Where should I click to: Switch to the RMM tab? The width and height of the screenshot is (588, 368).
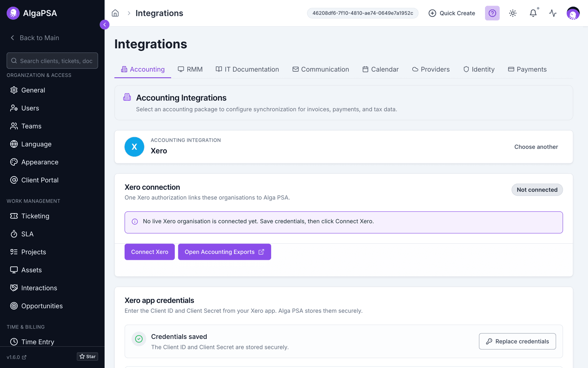tap(190, 70)
